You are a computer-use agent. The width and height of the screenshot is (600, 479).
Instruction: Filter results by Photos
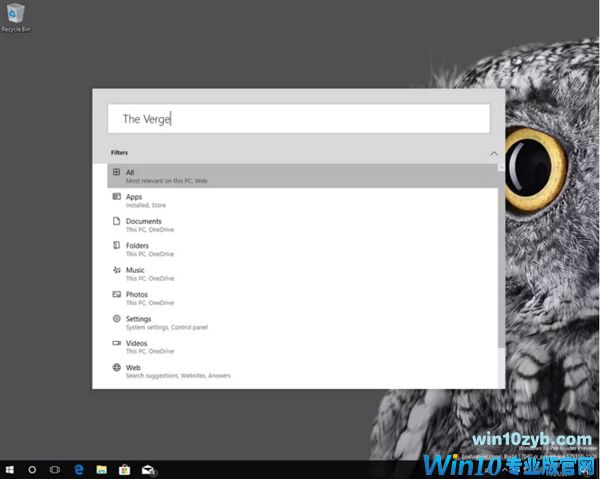pos(303,298)
